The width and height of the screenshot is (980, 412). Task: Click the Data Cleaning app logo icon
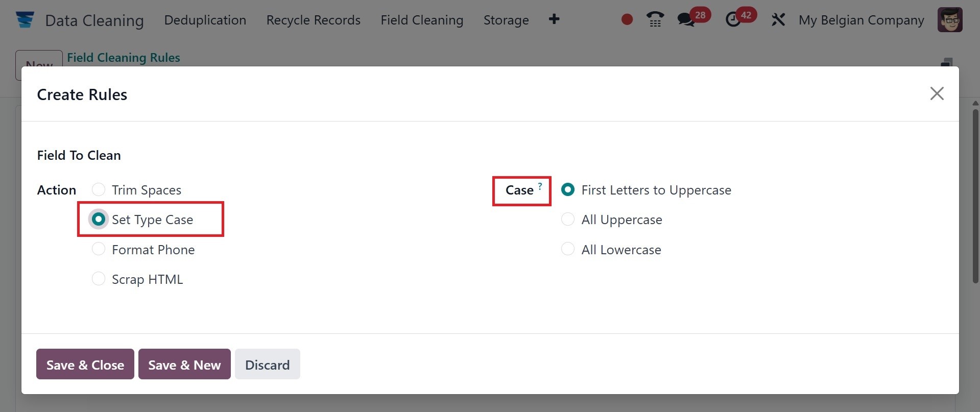25,20
